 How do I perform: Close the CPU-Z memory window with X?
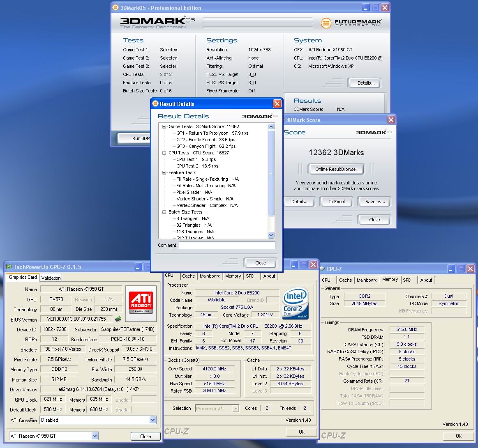470,269
